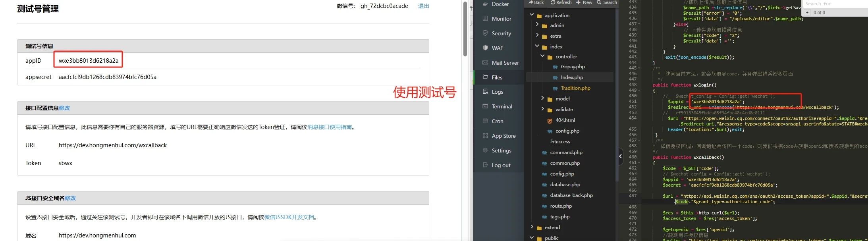Click the Token value sbwx
Viewport: 868px width, 241px height.
[66, 163]
